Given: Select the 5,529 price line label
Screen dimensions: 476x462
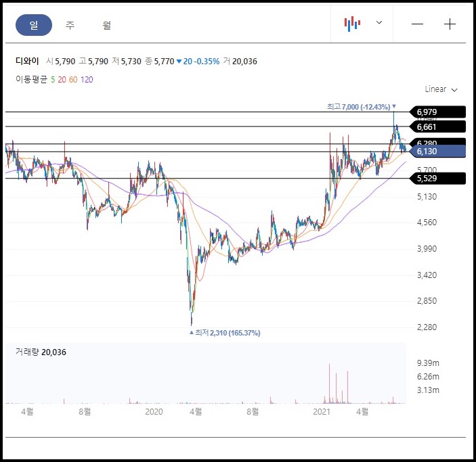Looking at the screenshot, I should pyautogui.click(x=437, y=179).
